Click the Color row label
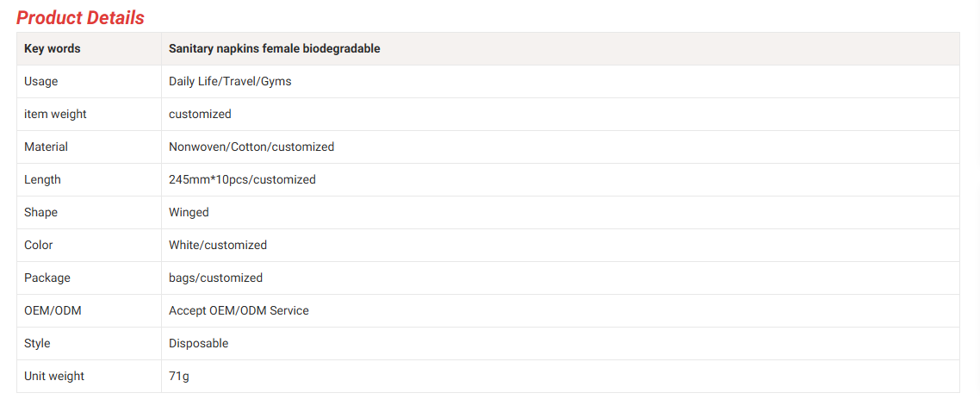This screenshot has width=980, height=412. point(38,245)
